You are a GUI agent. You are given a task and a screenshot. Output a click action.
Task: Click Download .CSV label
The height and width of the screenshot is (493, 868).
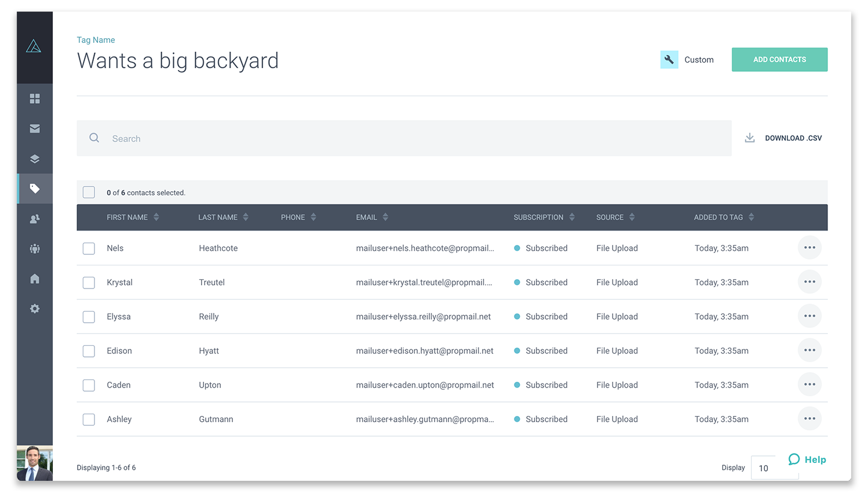point(793,138)
